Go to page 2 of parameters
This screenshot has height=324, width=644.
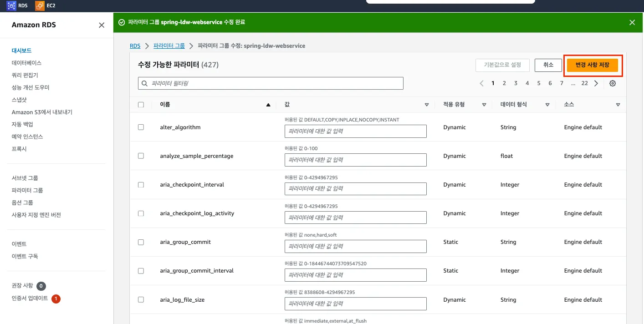pyautogui.click(x=504, y=83)
